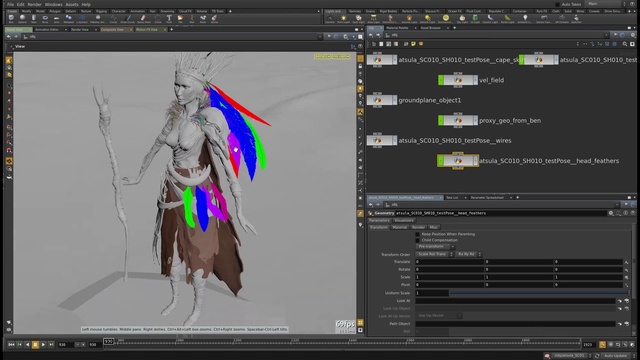640x360 pixels.
Task: Click the parameter pane gear icon
Action: [x=611, y=213]
